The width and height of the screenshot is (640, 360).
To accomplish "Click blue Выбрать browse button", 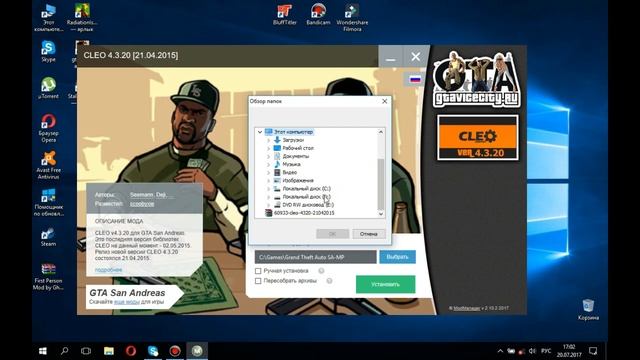I will tap(397, 257).
